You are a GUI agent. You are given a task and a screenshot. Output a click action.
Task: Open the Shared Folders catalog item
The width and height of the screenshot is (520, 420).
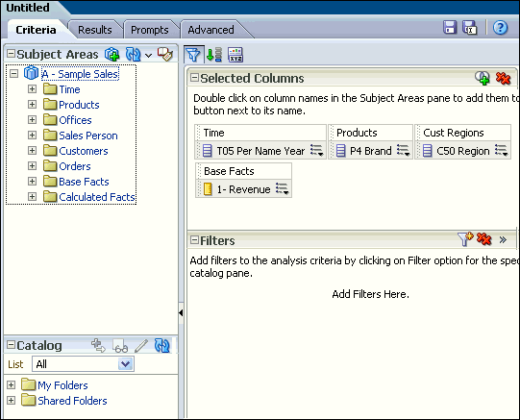pos(72,401)
